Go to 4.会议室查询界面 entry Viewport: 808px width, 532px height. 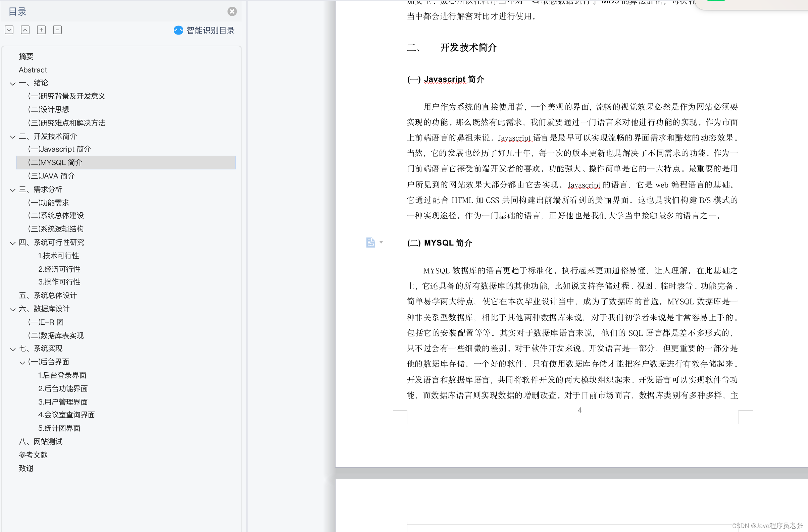coord(66,415)
